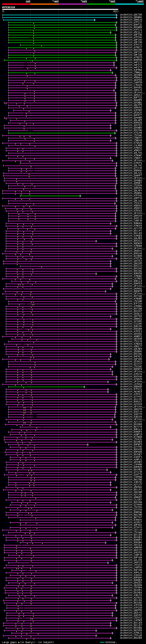Select hit UniRef100_A7M6I7
146x644 pixels.
click(131, 48)
